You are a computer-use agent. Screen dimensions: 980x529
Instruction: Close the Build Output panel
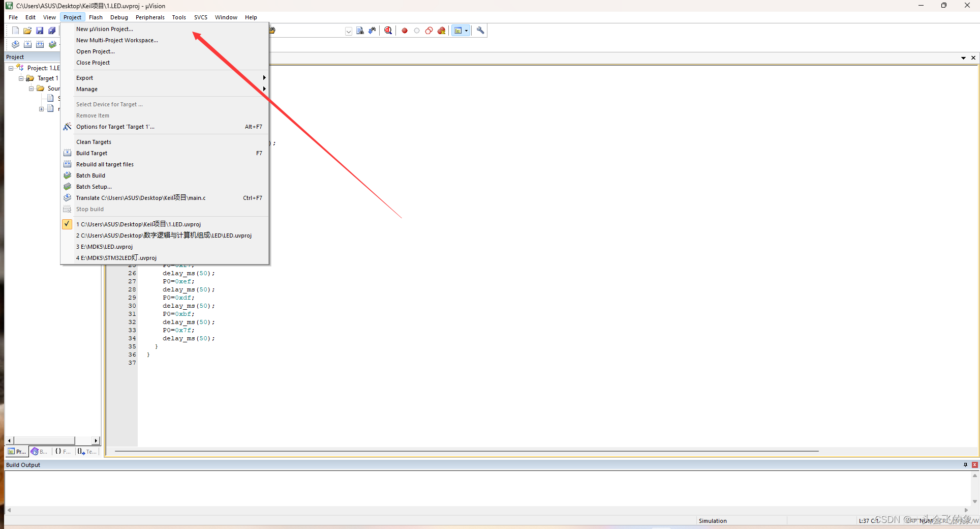pyautogui.click(x=974, y=465)
